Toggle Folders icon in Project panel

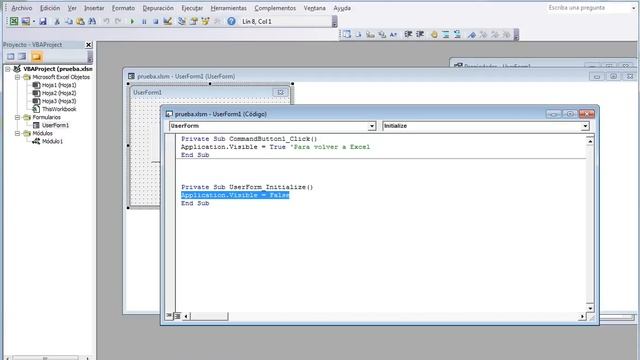36,57
